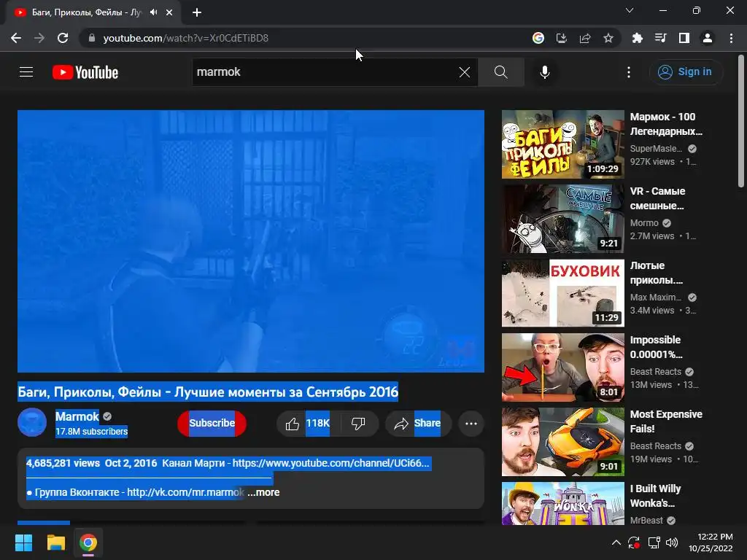Open Chrome three-dot menu
Viewport: 747px width, 560px height.
(x=731, y=38)
